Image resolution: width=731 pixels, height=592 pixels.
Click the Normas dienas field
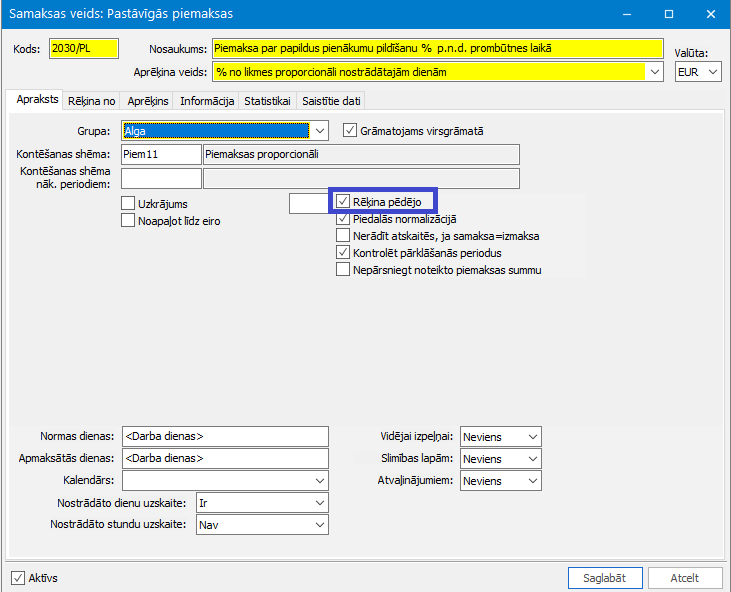(x=225, y=436)
